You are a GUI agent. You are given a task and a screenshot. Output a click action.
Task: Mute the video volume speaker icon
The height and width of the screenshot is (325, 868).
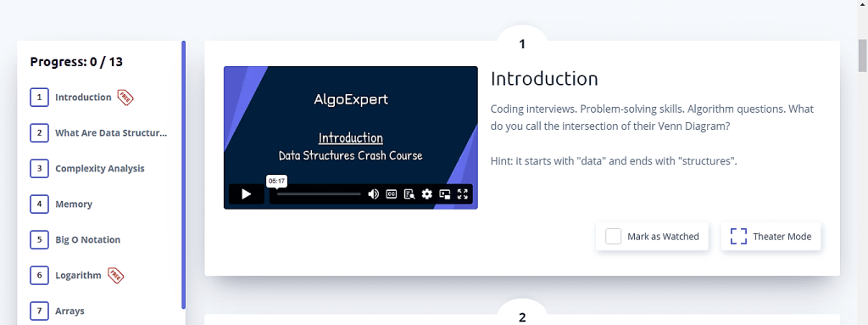tap(374, 194)
